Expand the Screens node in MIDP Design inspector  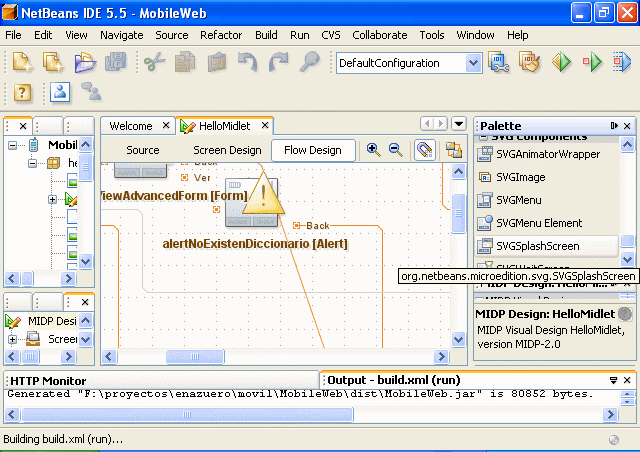(12, 339)
